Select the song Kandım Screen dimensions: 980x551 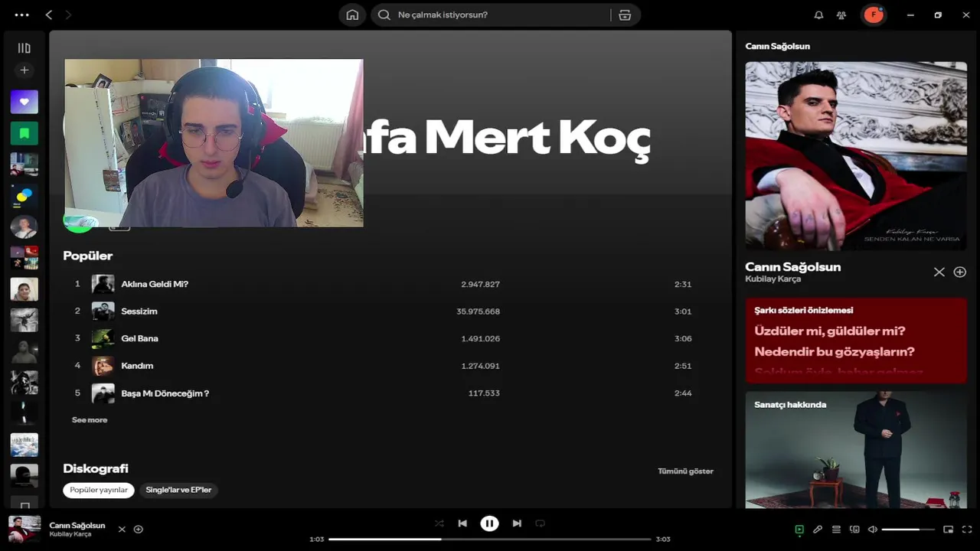pos(137,366)
